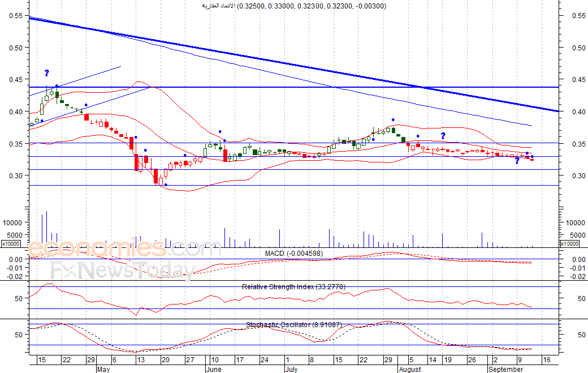Select the September month label
This screenshot has width=588, height=373.
(505, 369)
